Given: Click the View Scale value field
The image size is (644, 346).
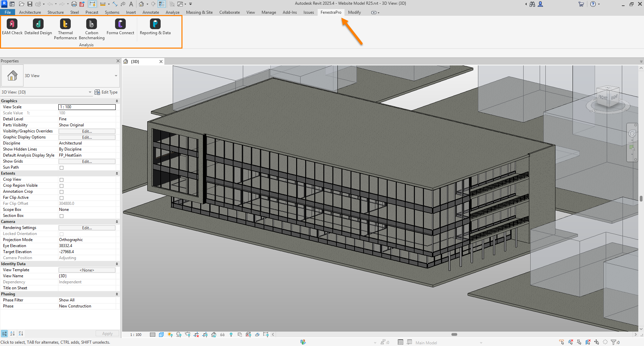Looking at the screenshot, I should (87, 107).
